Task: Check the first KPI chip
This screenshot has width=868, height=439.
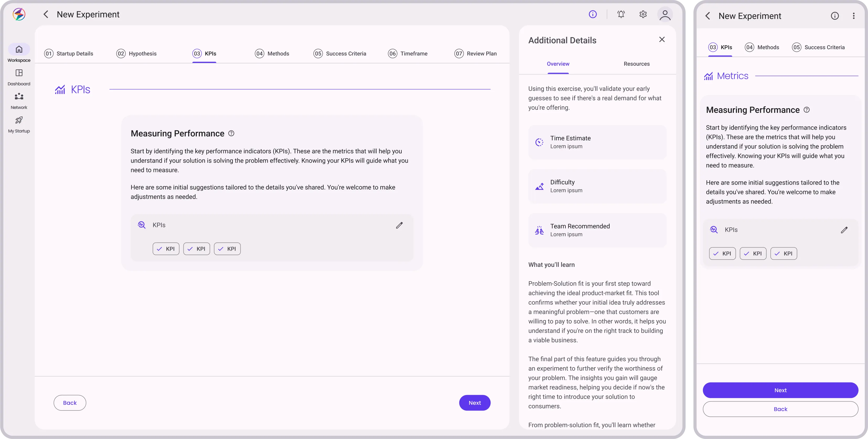Action: 165,249
